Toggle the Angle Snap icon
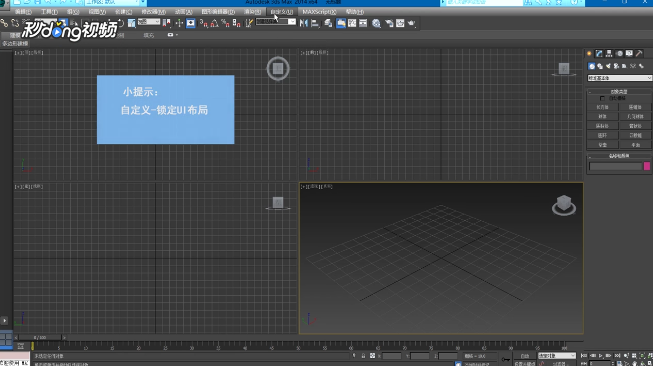Screen dimensions: 653x366 pyautogui.click(x=214, y=23)
